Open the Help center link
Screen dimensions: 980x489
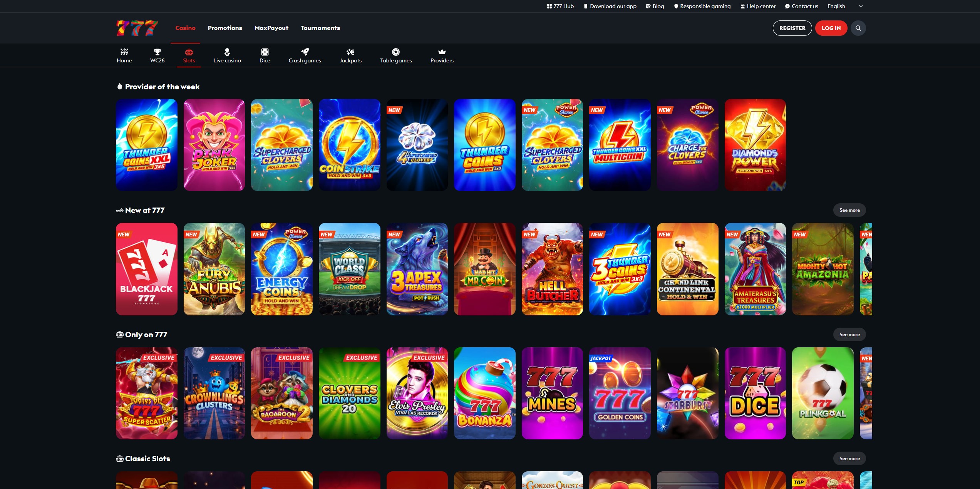(758, 6)
